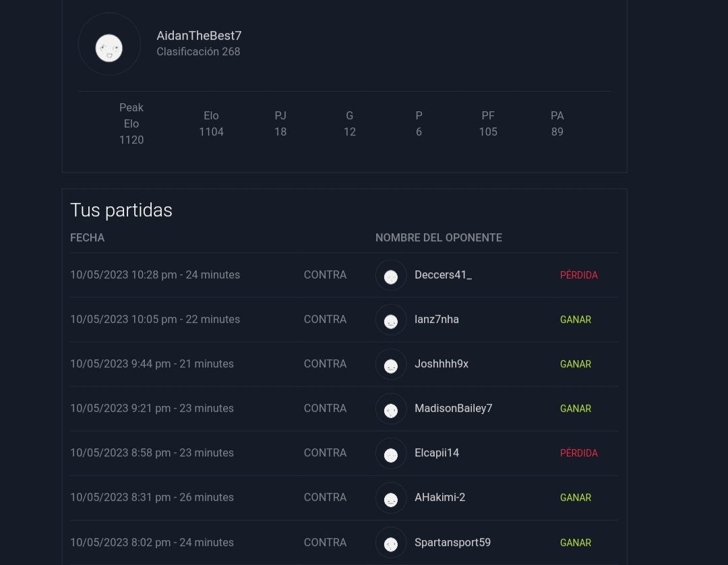Click GANAR result for MadisonBailey7
Viewport: 728px width, 565px height.
(x=575, y=409)
